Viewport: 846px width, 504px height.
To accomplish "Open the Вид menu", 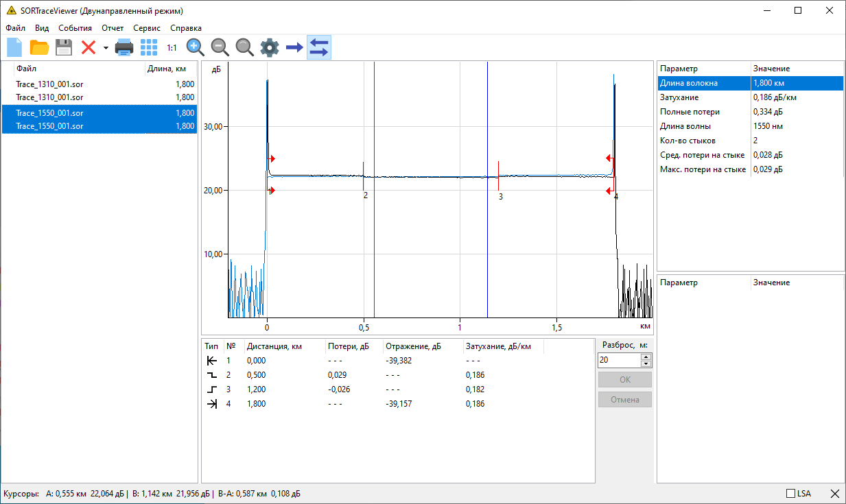I will coord(42,28).
